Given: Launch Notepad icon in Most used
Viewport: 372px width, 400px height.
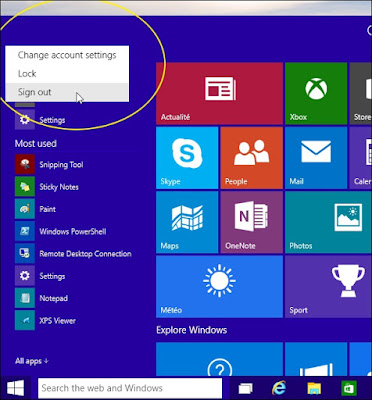Looking at the screenshot, I should pyautogui.click(x=25, y=298).
